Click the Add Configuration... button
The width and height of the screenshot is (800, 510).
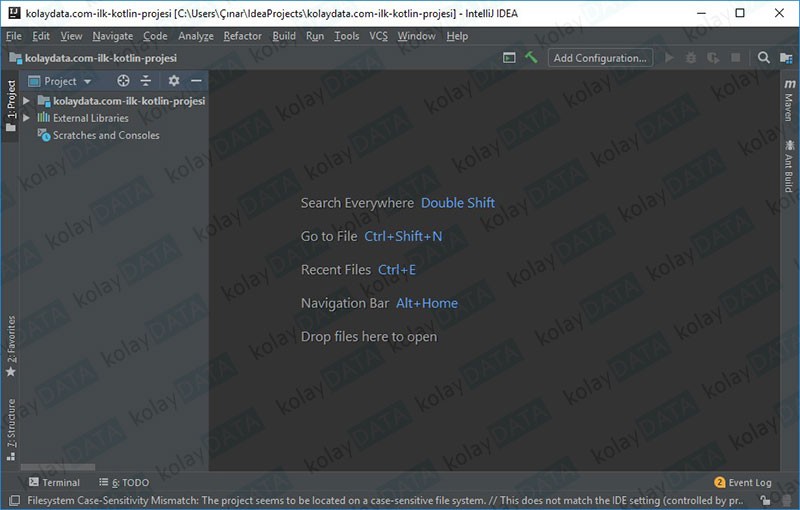click(x=600, y=58)
